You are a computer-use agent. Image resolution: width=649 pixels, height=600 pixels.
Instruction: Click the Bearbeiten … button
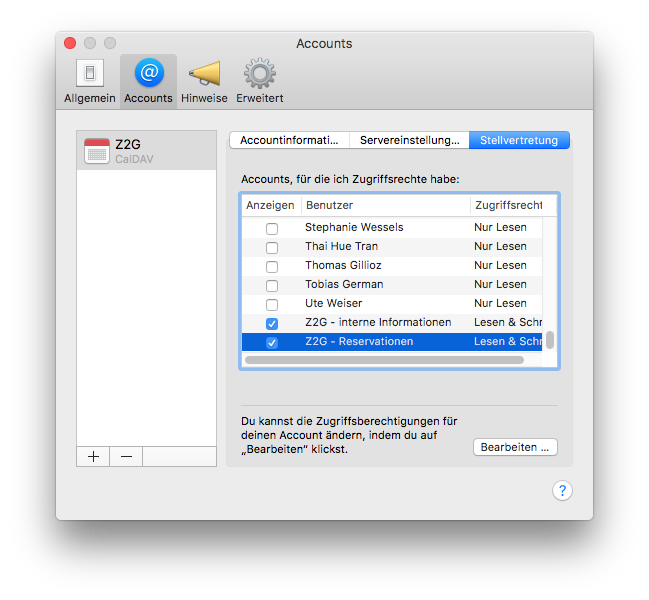515,447
